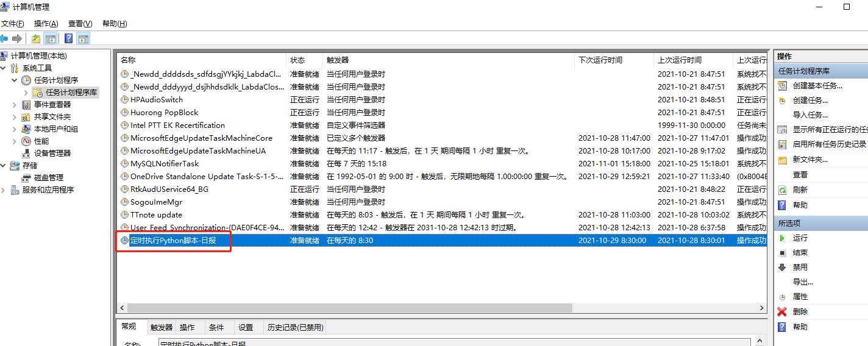
Task: Click red X 删除 action
Action: click(x=800, y=312)
